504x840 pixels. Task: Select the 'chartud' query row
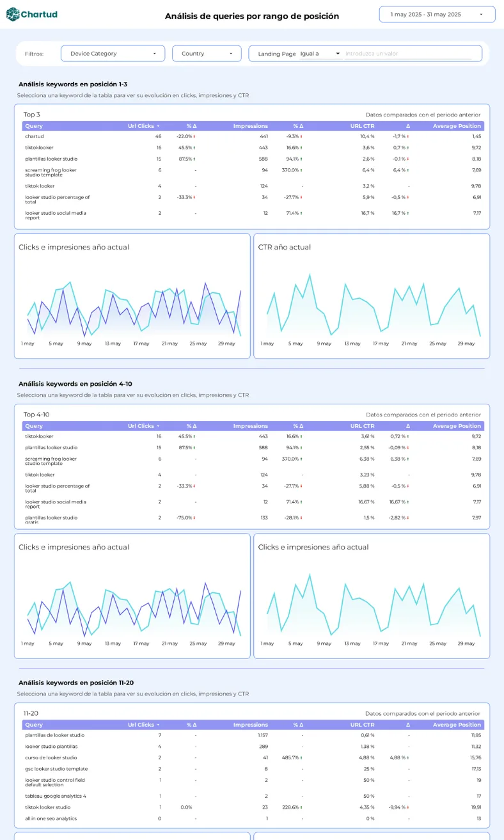click(x=253, y=136)
